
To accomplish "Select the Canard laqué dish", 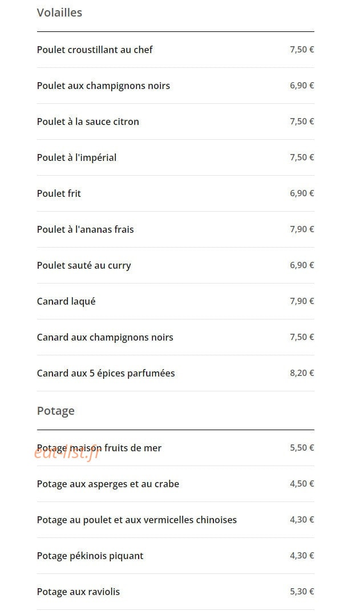I will (175, 301).
